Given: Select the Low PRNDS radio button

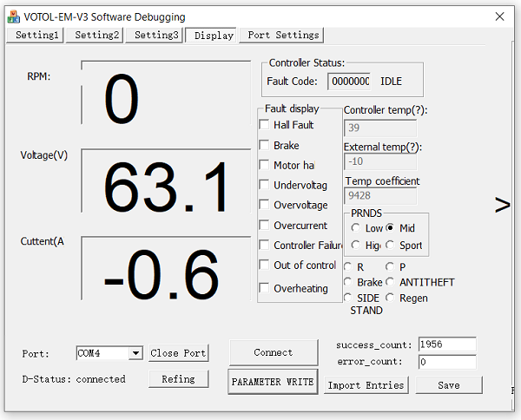Looking at the screenshot, I should (356, 228).
